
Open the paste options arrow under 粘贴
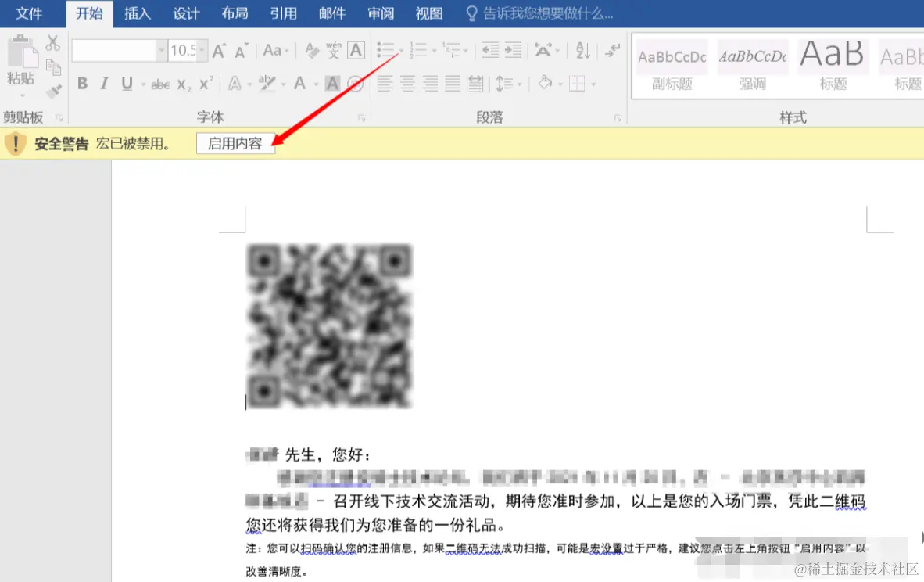click(x=22, y=95)
